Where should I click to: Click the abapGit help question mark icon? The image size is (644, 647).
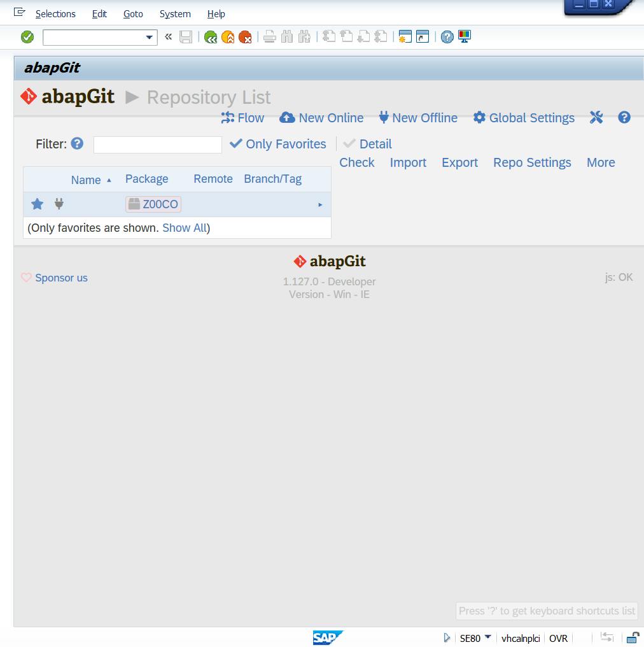624,118
